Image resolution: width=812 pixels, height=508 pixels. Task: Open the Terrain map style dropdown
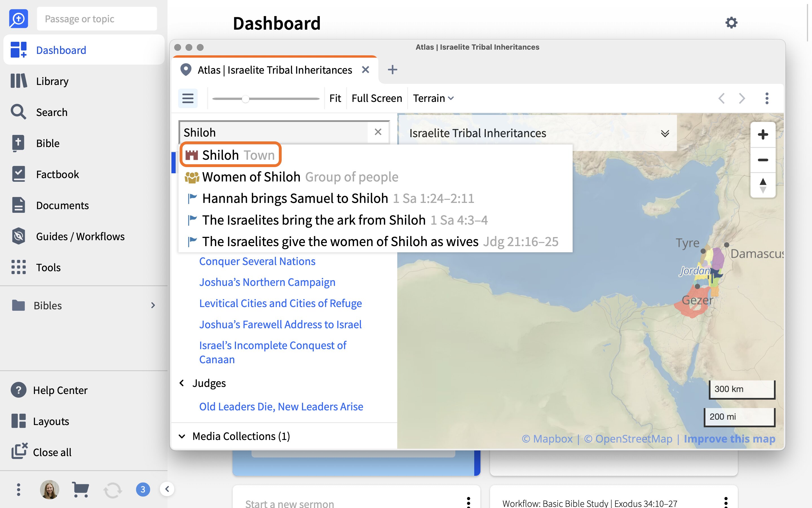433,98
